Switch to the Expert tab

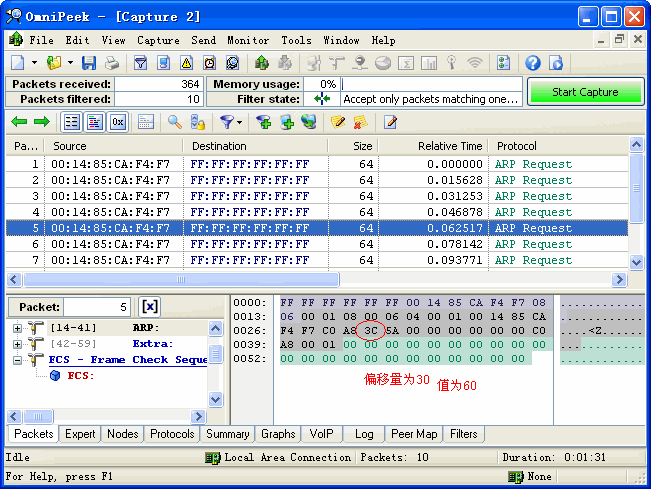(80, 434)
